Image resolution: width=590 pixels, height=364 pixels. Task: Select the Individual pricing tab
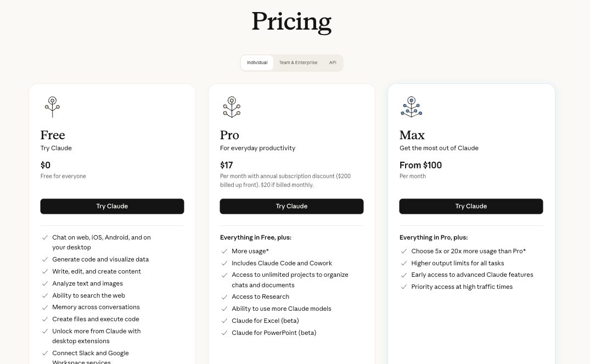(257, 62)
